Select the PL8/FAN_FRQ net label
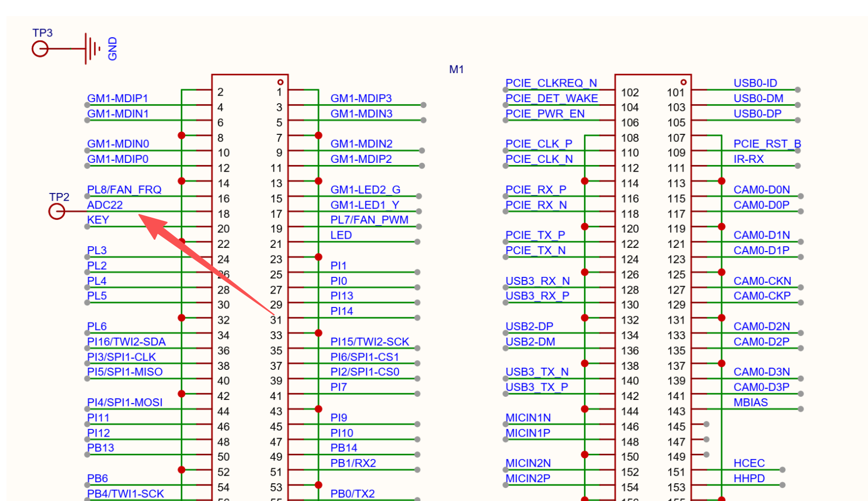This screenshot has height=501, width=868. coord(124,190)
